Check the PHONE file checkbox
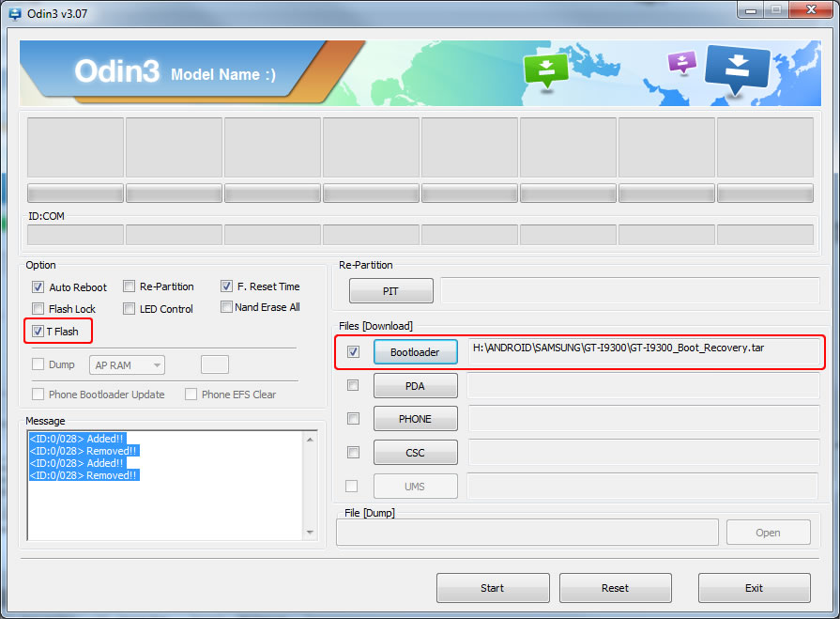The width and height of the screenshot is (840, 619). point(353,419)
